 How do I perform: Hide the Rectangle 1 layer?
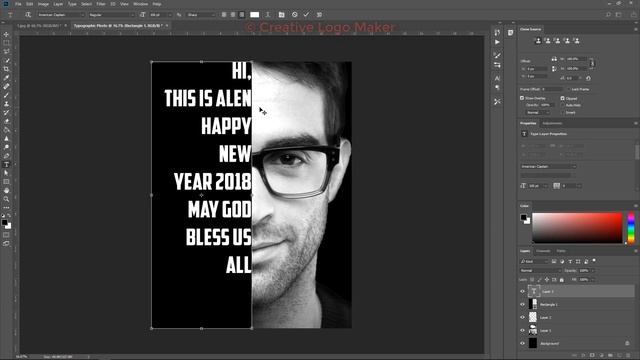(x=522, y=304)
